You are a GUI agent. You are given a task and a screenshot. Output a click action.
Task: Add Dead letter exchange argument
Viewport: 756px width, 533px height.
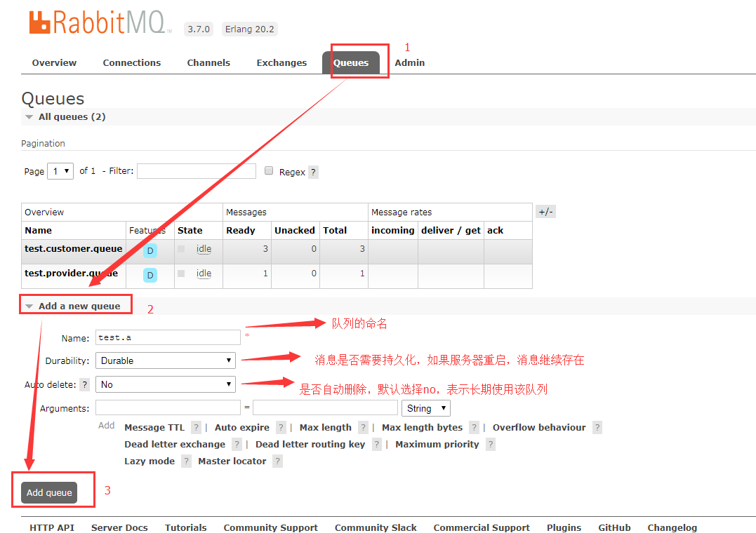175,445
